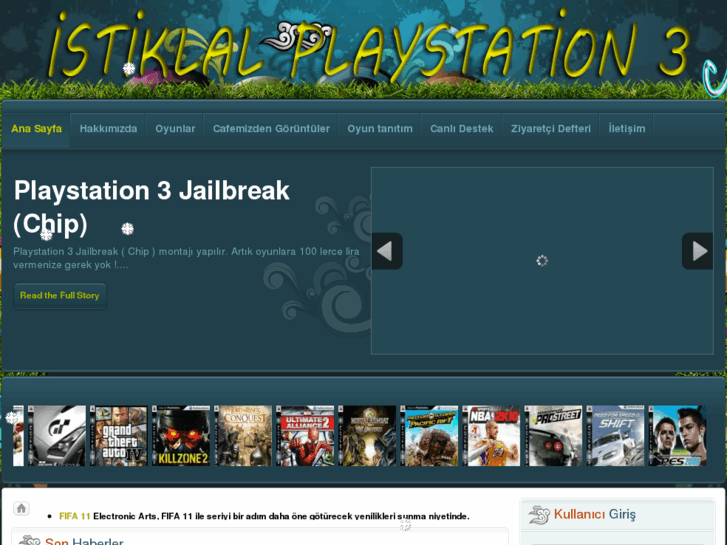Visit the Ziyaretçi Defteri guestbook

[x=551, y=129]
